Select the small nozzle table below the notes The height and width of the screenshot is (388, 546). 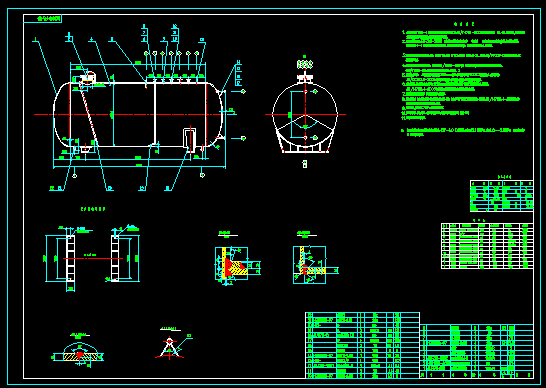point(501,196)
